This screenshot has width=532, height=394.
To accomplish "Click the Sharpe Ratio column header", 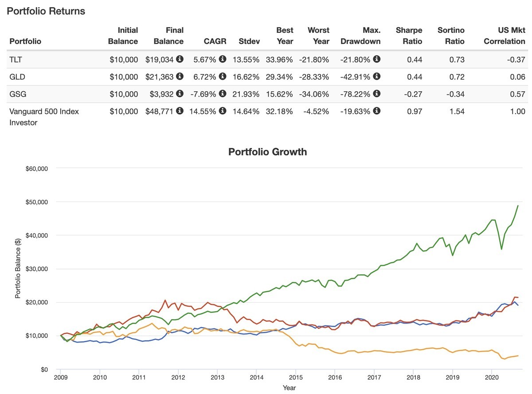I will 409,36.
